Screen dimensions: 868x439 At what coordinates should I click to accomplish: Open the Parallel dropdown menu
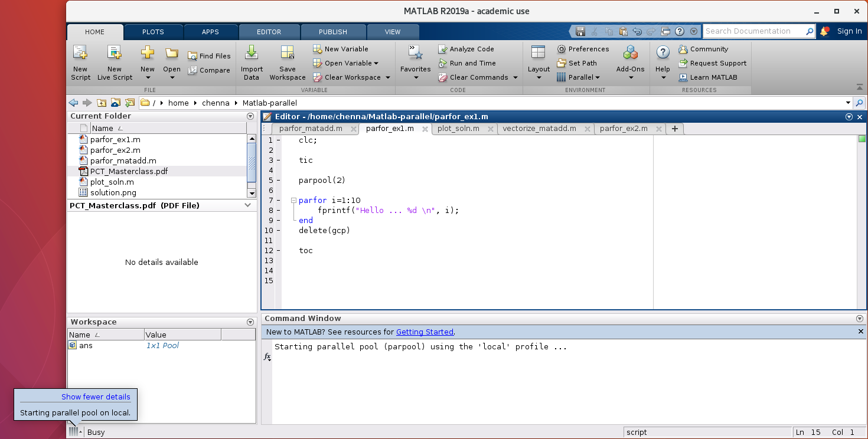pos(579,77)
